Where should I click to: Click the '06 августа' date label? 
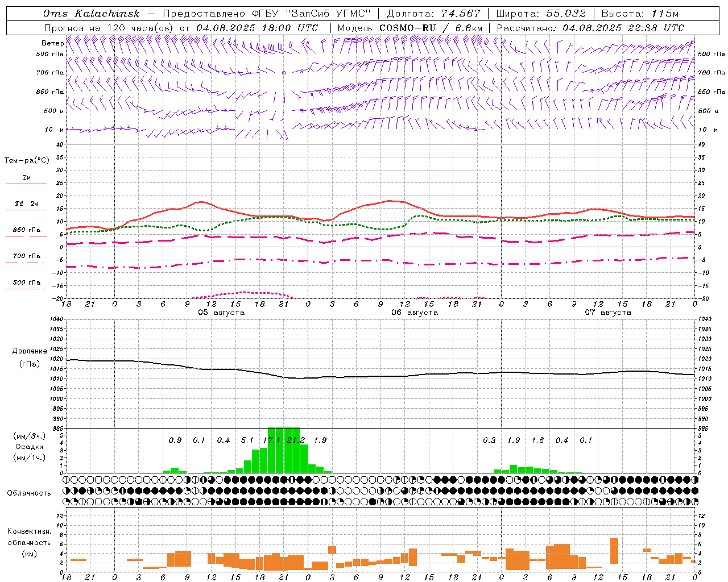pyautogui.click(x=415, y=313)
